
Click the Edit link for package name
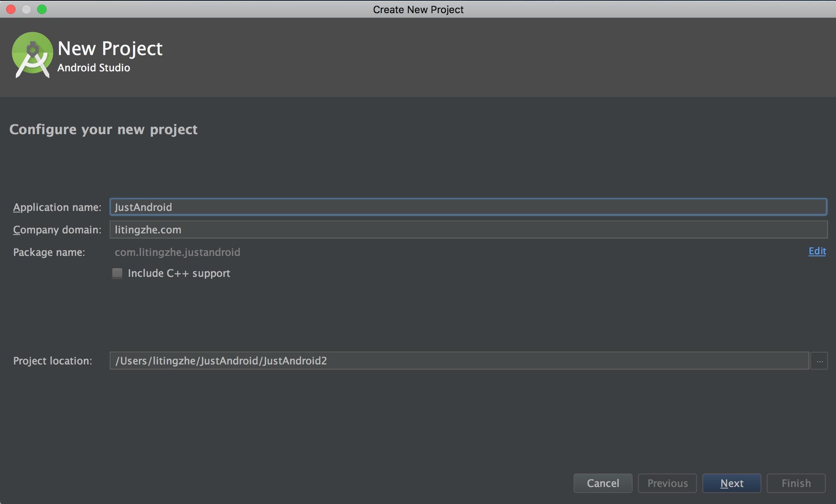pos(817,251)
